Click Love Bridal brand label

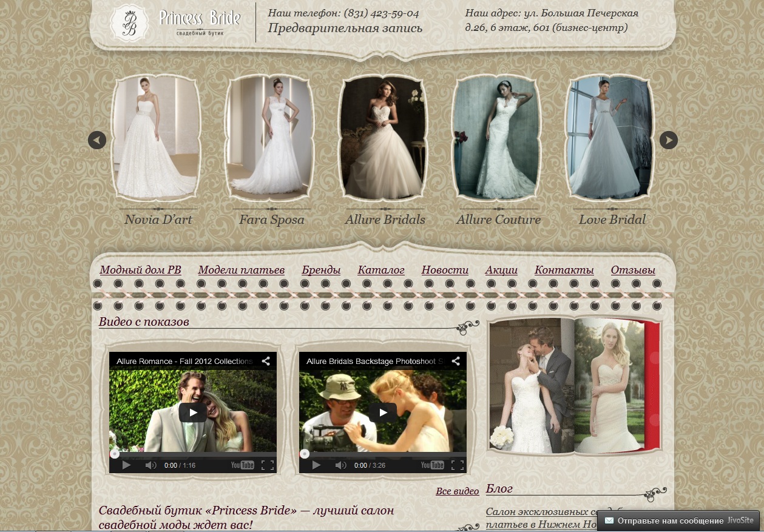pos(612,220)
